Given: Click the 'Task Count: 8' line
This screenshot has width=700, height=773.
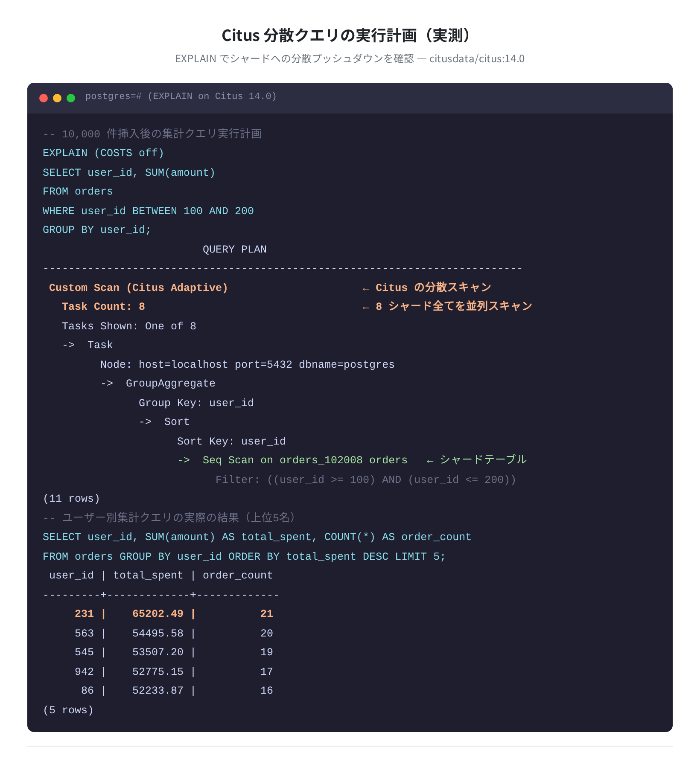Looking at the screenshot, I should point(103,307).
